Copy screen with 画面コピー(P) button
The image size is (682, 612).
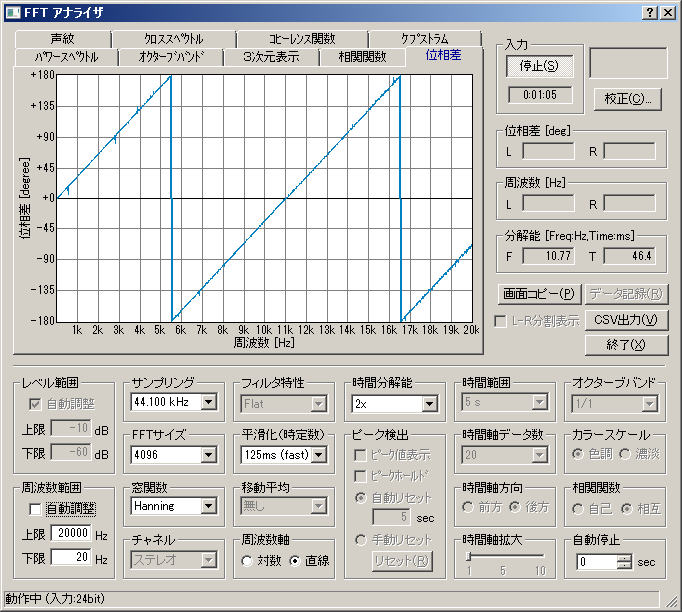click(x=539, y=294)
